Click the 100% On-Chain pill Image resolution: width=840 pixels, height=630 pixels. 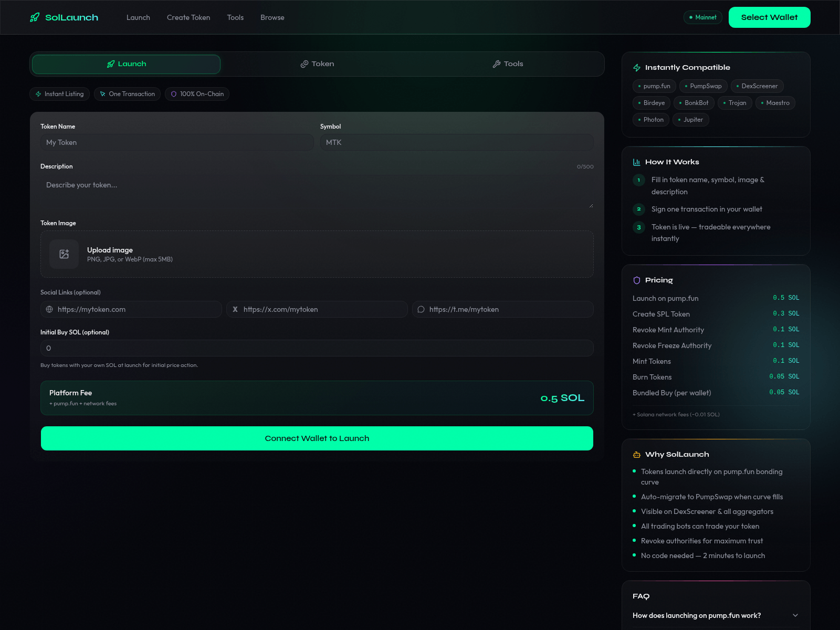tap(197, 94)
